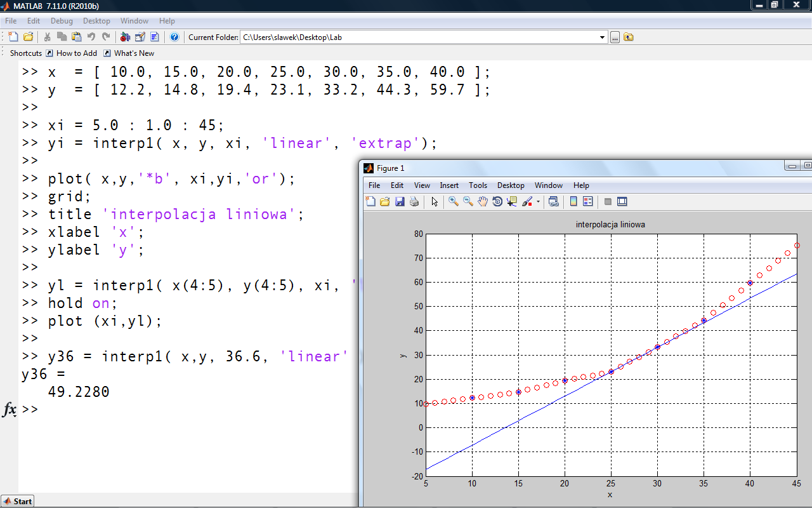Browse for folder button next to path
Image resolution: width=812 pixels, height=508 pixels.
pos(615,37)
